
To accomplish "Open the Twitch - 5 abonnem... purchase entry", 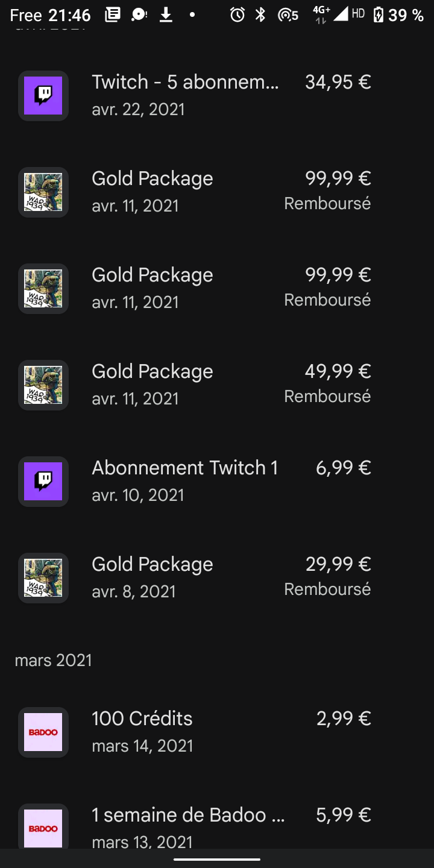I will tap(217, 96).
